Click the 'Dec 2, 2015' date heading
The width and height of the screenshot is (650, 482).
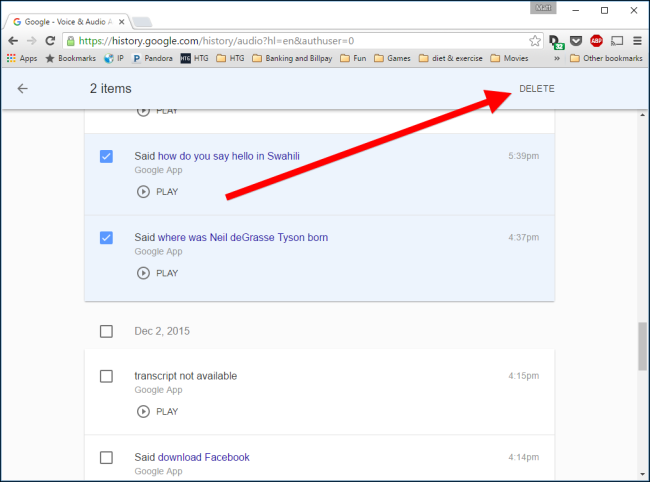(x=162, y=331)
